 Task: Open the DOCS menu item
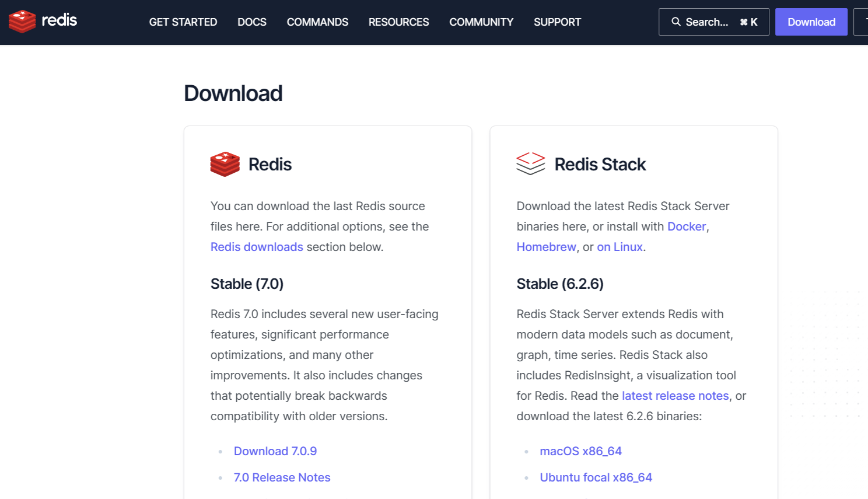pos(252,22)
